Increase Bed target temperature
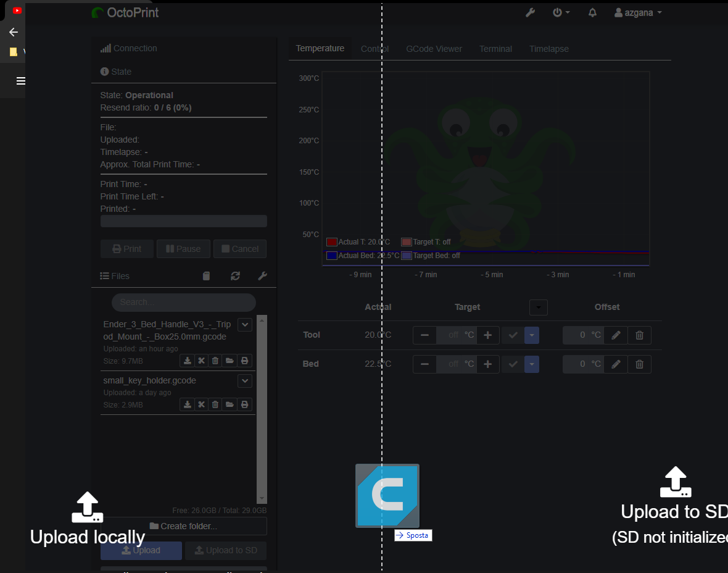The image size is (728, 573). (x=487, y=364)
